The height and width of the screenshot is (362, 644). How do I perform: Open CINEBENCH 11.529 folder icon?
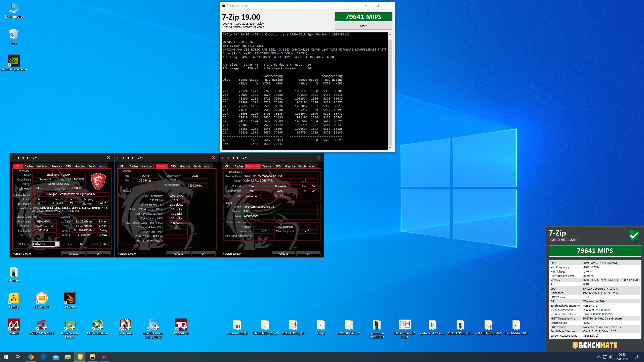coord(265,327)
